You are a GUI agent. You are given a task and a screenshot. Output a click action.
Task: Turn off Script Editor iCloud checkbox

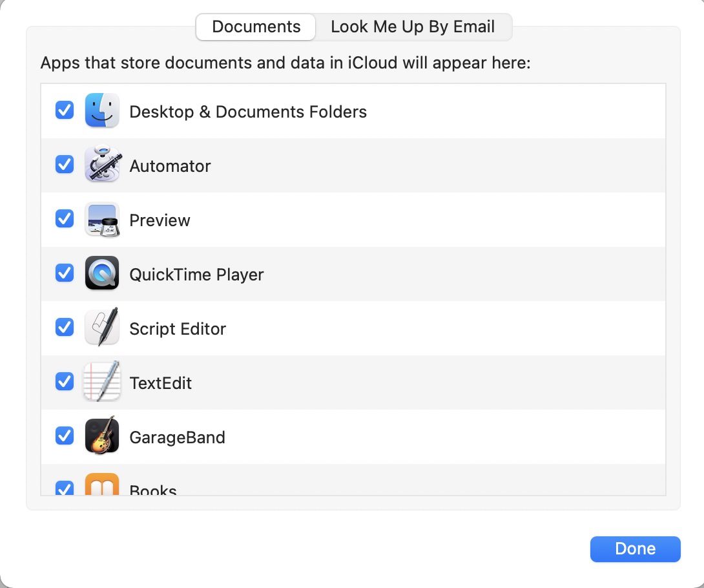[x=65, y=328]
